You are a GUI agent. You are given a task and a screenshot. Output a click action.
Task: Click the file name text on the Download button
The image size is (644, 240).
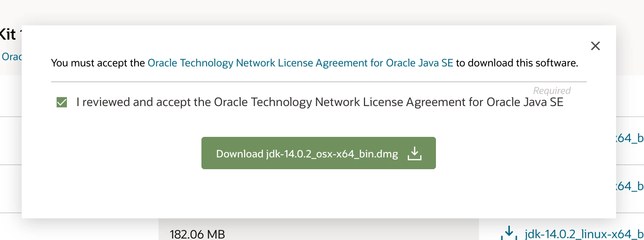click(x=332, y=154)
